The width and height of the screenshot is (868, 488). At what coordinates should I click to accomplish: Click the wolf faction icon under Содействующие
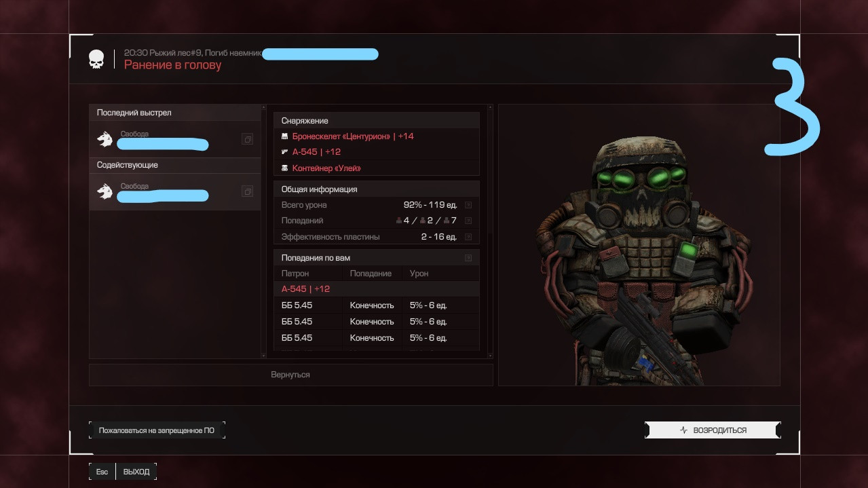[105, 192]
